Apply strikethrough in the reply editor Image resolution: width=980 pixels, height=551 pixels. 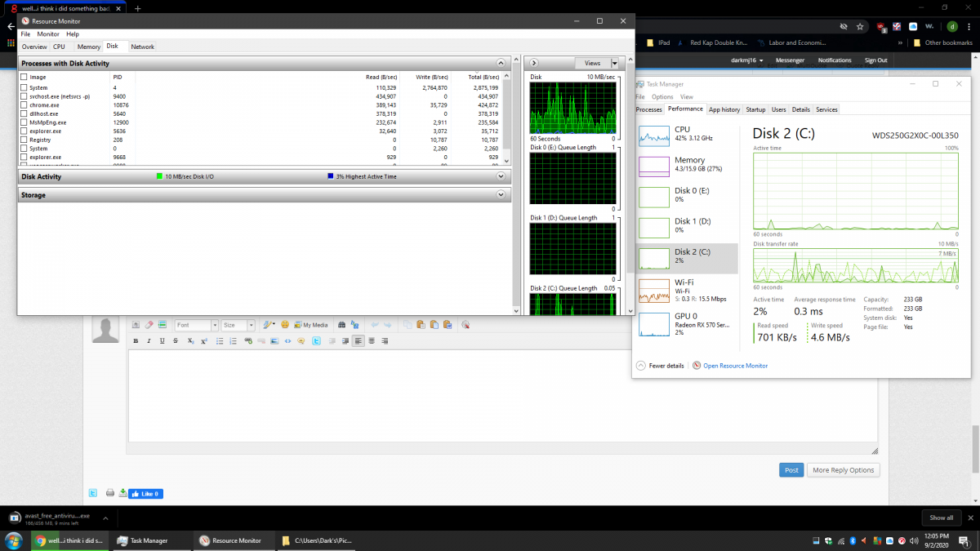[x=176, y=340]
